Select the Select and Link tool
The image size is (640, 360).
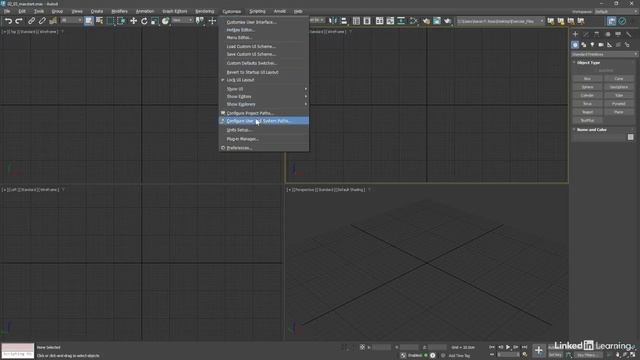coord(31,21)
